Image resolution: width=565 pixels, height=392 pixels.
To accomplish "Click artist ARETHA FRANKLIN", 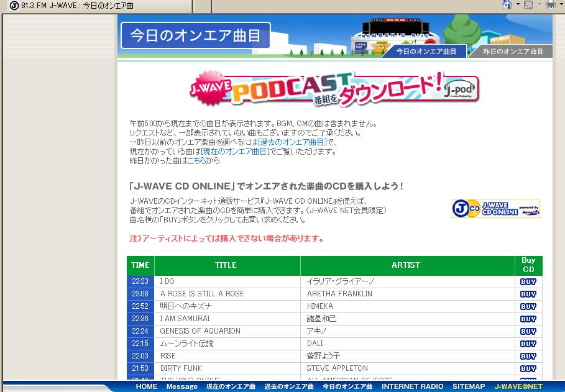I will (x=339, y=294).
